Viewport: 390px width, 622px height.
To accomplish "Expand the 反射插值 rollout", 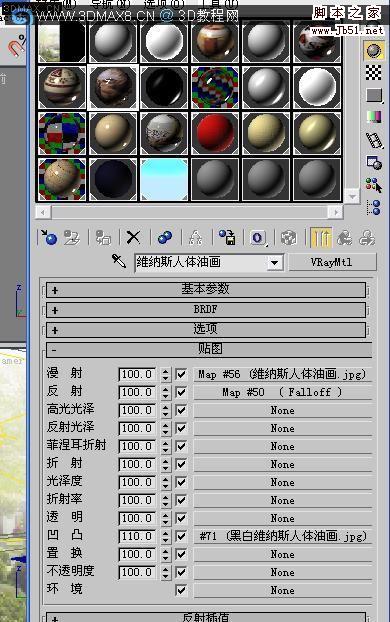I will (206, 617).
